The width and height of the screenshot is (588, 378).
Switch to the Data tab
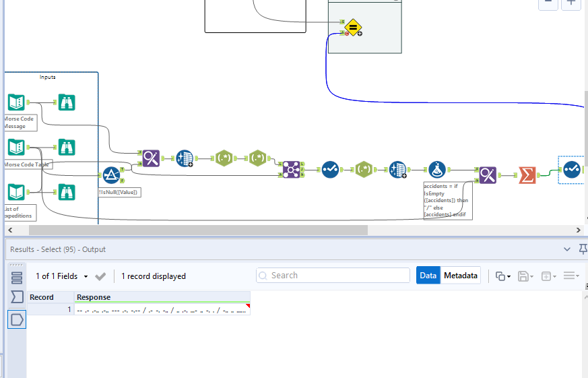pyautogui.click(x=428, y=276)
